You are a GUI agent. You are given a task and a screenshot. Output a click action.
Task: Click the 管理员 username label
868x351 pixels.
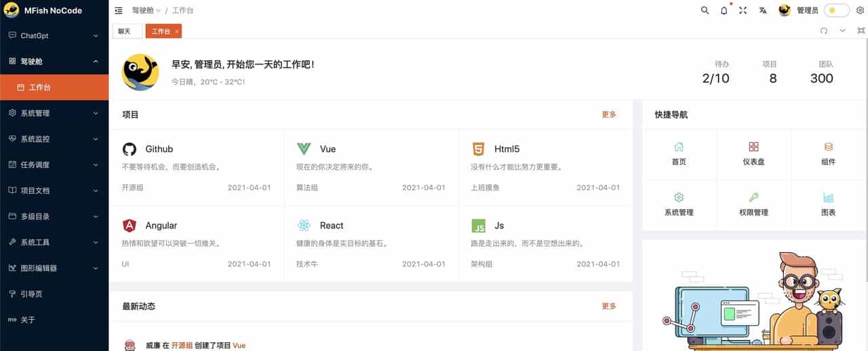[x=807, y=11]
